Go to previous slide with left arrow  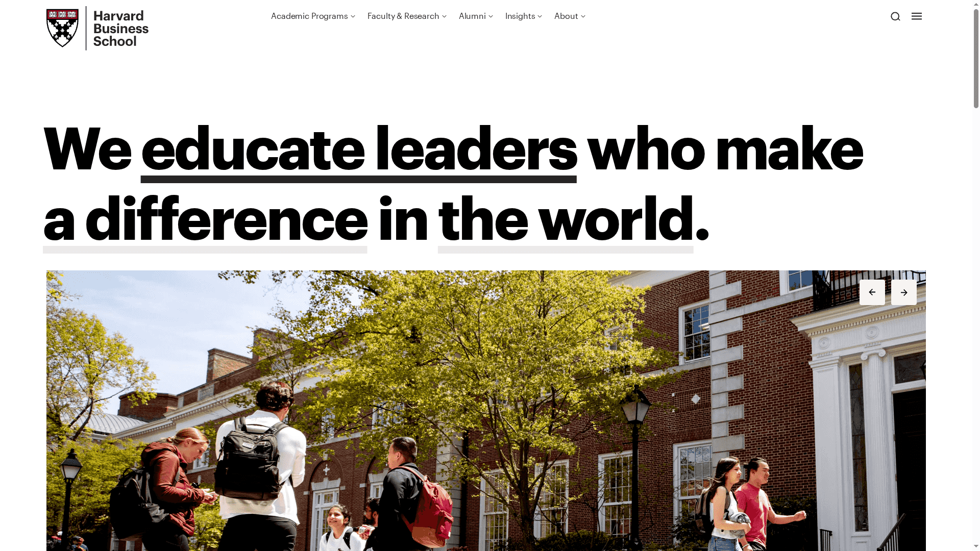tap(872, 292)
